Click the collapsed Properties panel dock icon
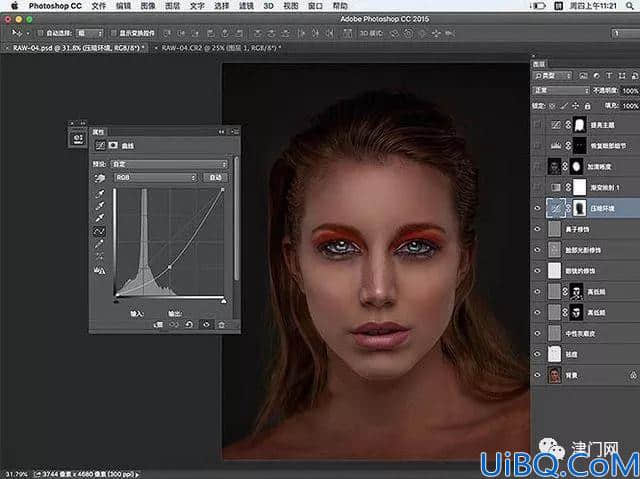640x479 pixels. click(78, 138)
